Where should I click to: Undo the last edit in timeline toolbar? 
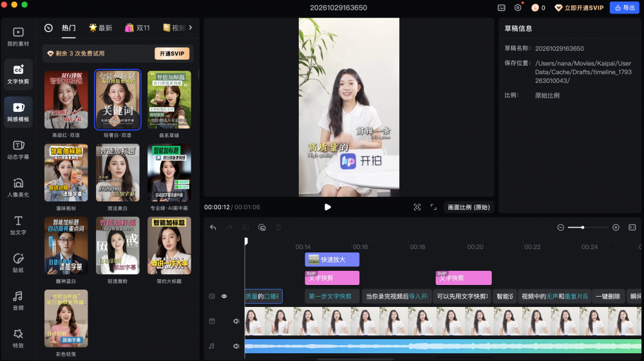click(213, 227)
